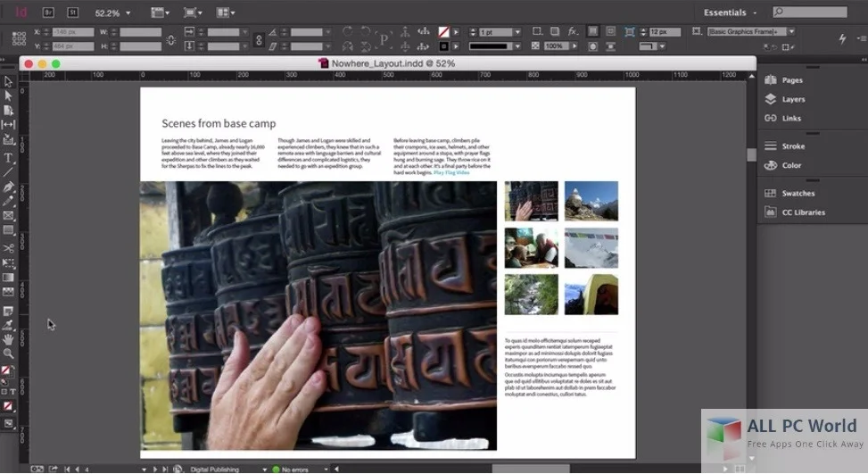Click the stroke swatch in control panel
Image resolution: width=868 pixels, height=474 pixels.
[443, 46]
